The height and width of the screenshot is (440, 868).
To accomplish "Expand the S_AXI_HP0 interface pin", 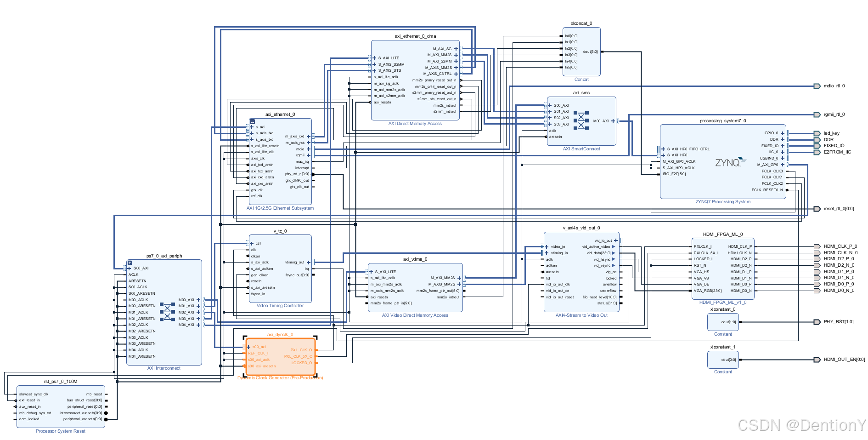I will 663,155.
